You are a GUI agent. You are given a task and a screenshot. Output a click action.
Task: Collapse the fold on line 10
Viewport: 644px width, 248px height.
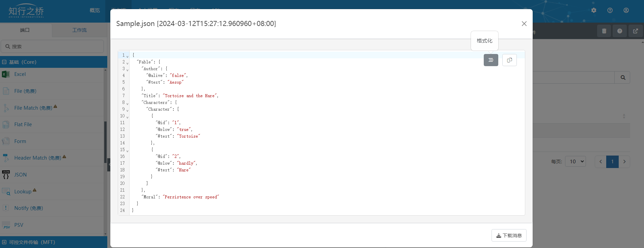coord(127,117)
